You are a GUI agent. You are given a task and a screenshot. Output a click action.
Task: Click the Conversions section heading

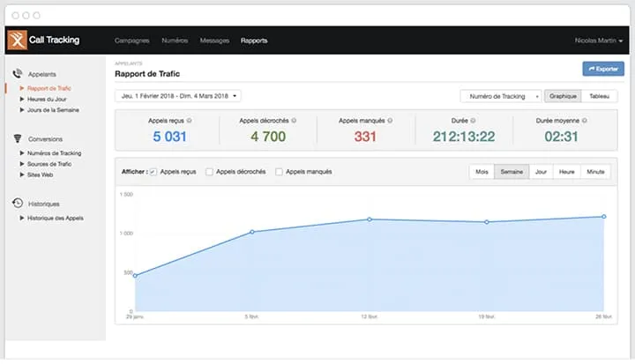tap(45, 139)
